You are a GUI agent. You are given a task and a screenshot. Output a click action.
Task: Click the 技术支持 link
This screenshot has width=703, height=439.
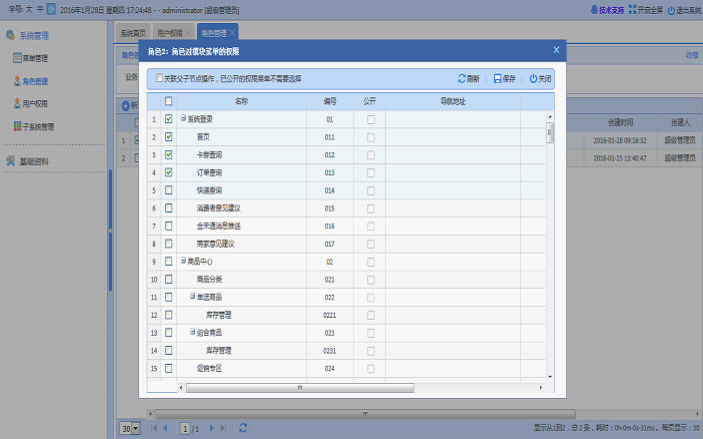612,10
